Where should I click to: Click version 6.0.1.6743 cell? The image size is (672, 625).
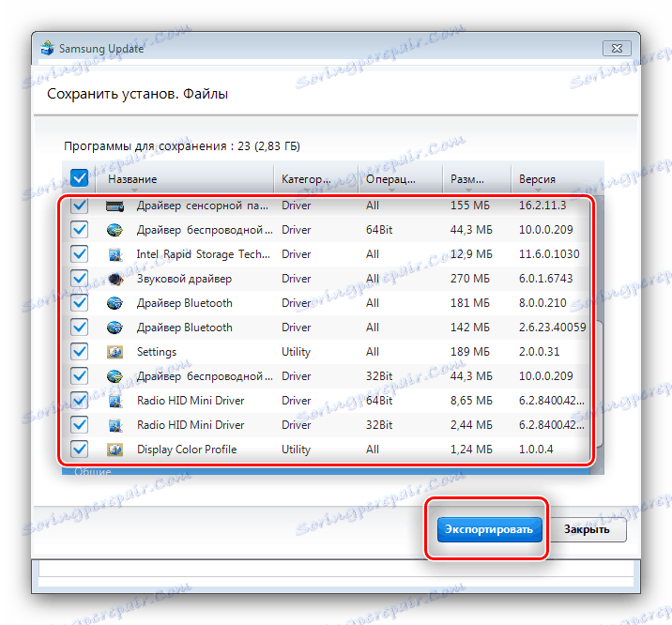pyautogui.click(x=545, y=279)
